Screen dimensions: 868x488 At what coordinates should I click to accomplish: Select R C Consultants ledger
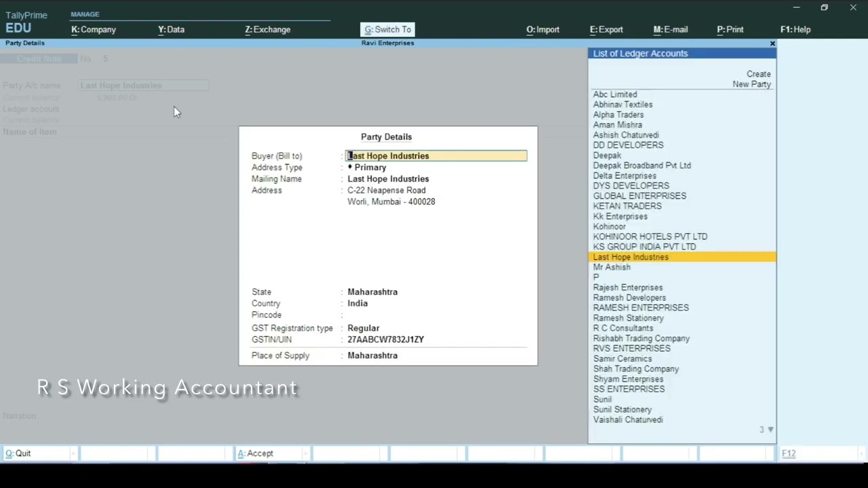[x=623, y=328]
